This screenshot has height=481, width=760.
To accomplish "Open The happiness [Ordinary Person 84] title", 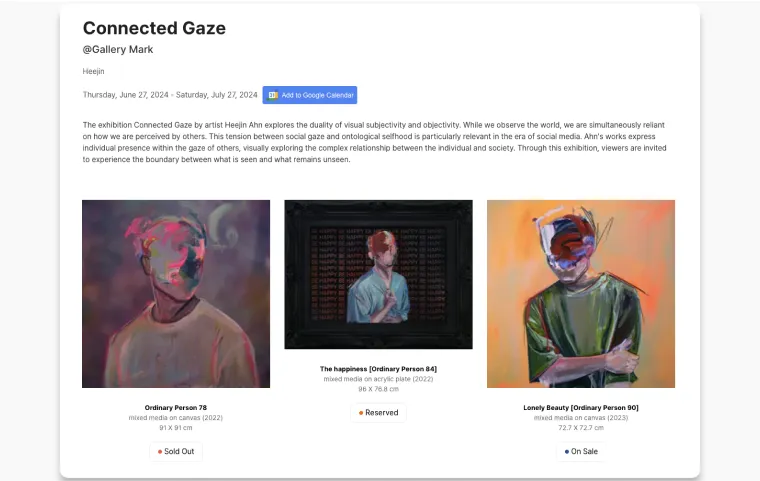I will [378, 369].
